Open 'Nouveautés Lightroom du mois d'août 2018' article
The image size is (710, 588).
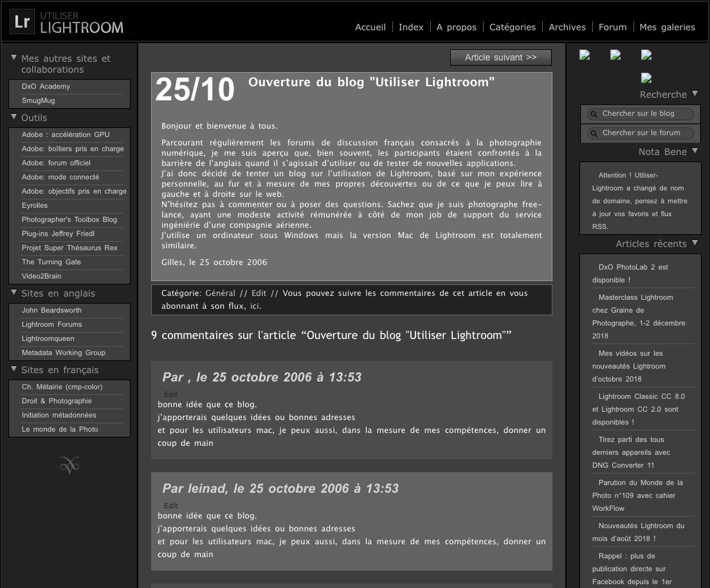click(x=639, y=532)
